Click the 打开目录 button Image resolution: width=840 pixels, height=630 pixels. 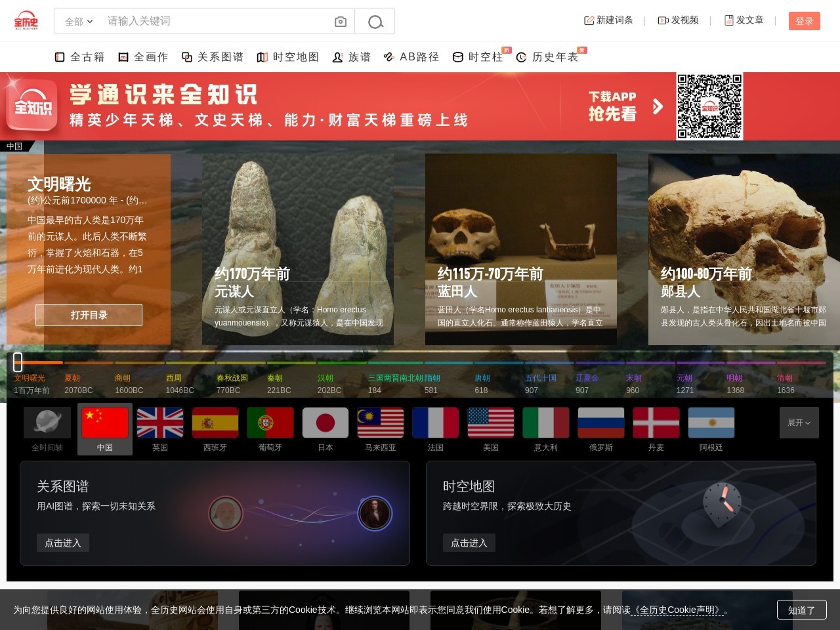(89, 315)
